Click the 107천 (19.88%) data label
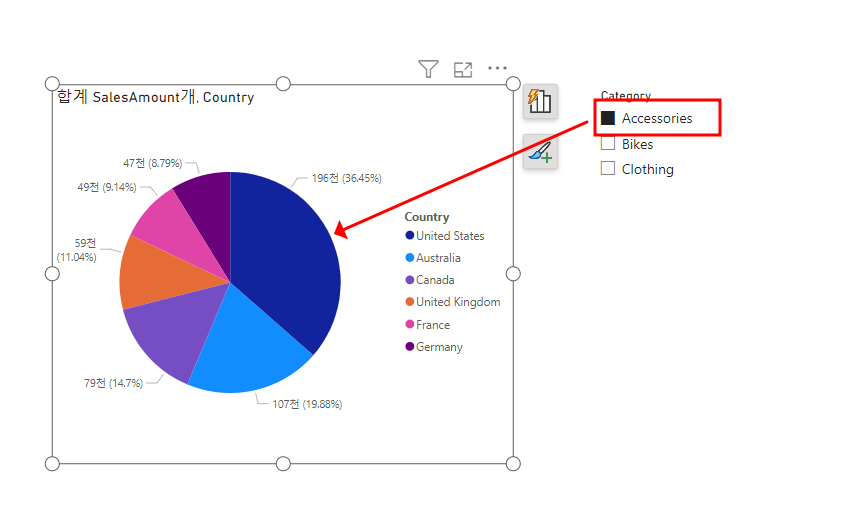This screenshot has height=521, width=841. click(307, 404)
